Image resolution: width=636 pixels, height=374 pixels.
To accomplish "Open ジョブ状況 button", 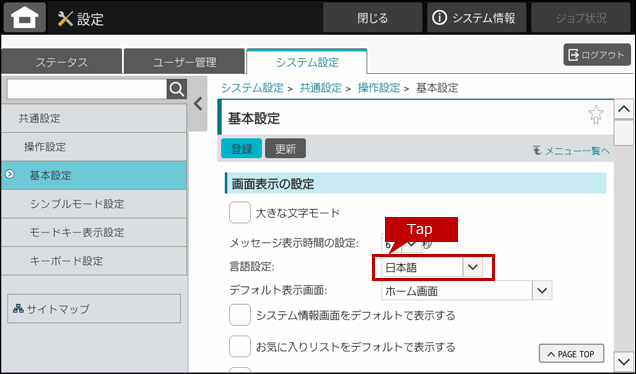I will 581,18.
